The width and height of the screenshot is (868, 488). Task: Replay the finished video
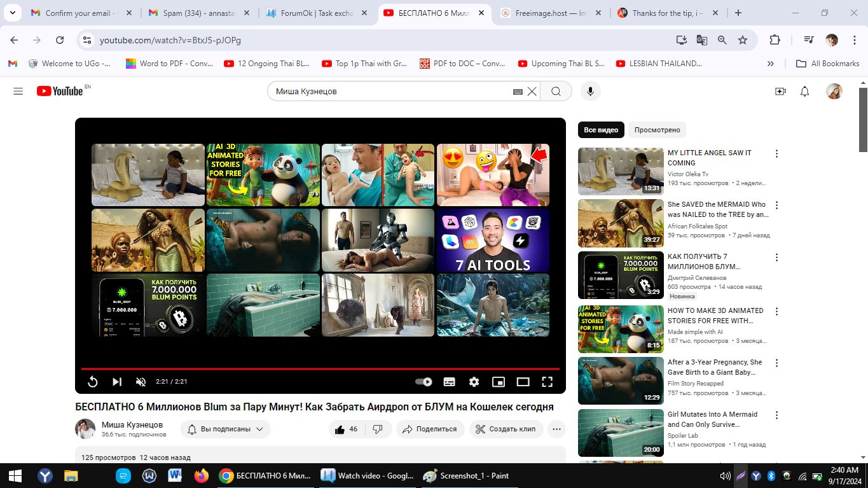coord(92,381)
